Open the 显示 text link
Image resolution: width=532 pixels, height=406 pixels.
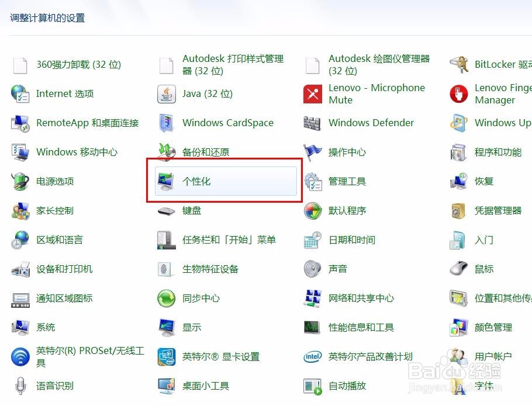[192, 328]
